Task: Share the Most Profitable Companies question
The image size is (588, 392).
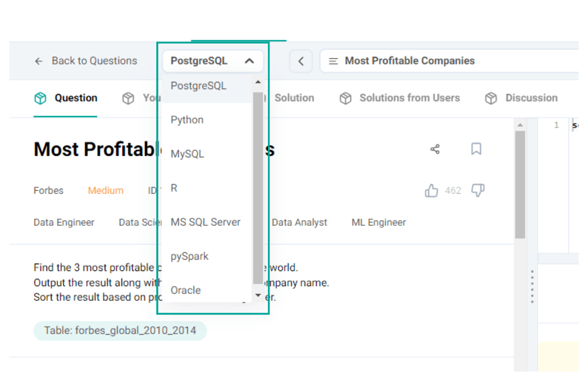Action: click(x=435, y=149)
